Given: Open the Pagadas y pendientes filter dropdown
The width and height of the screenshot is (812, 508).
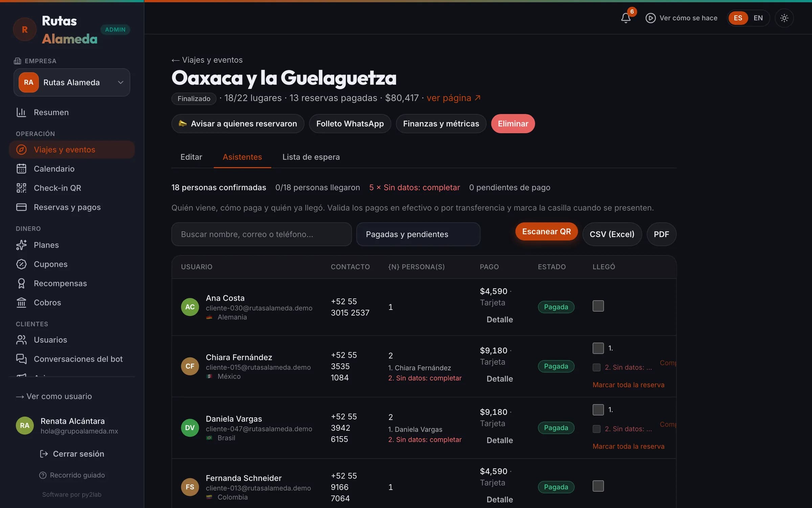Looking at the screenshot, I should (418, 234).
